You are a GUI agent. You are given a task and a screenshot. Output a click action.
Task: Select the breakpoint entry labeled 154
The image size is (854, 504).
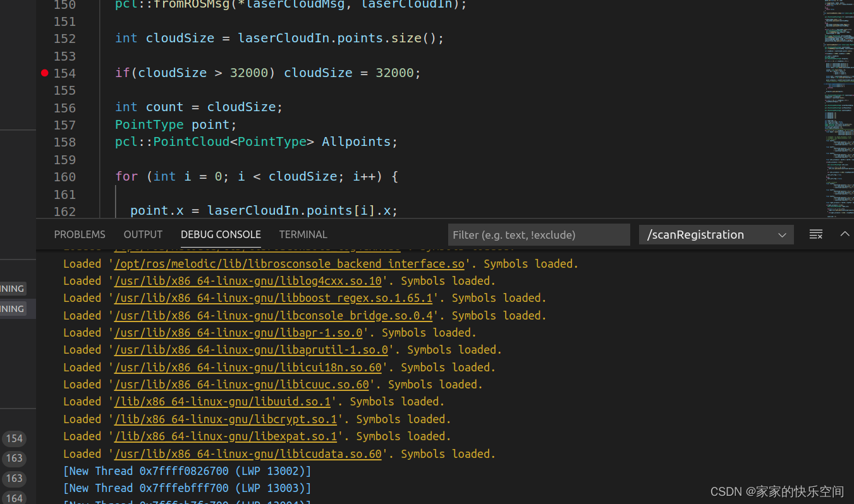(x=14, y=438)
